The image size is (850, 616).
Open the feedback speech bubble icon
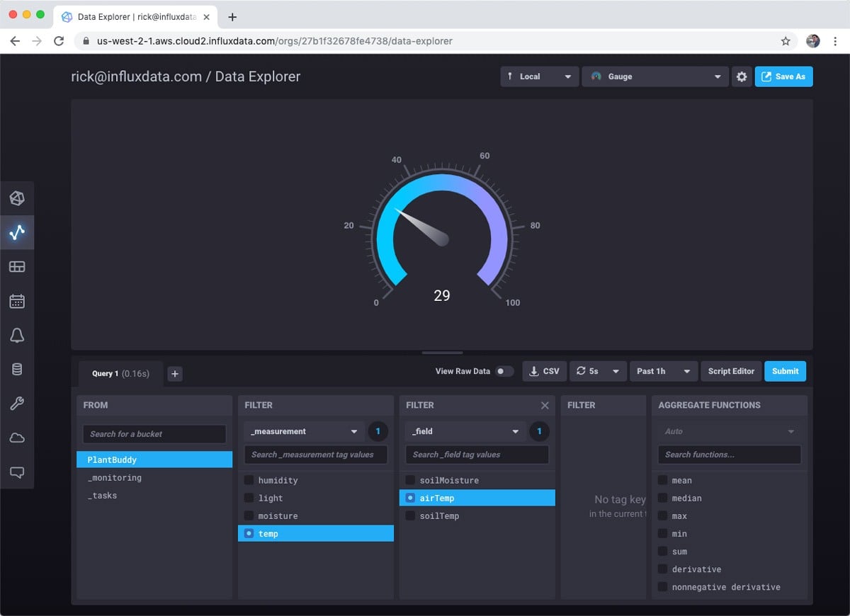(18, 472)
